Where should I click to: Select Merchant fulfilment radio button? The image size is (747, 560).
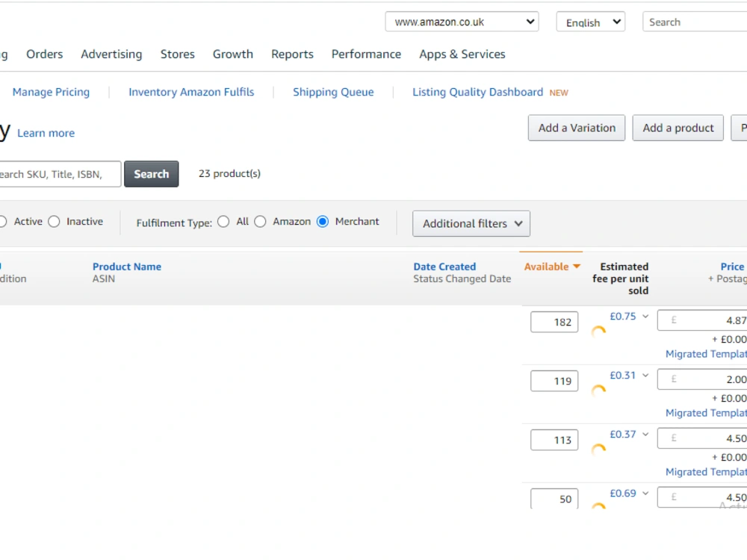pyautogui.click(x=323, y=222)
